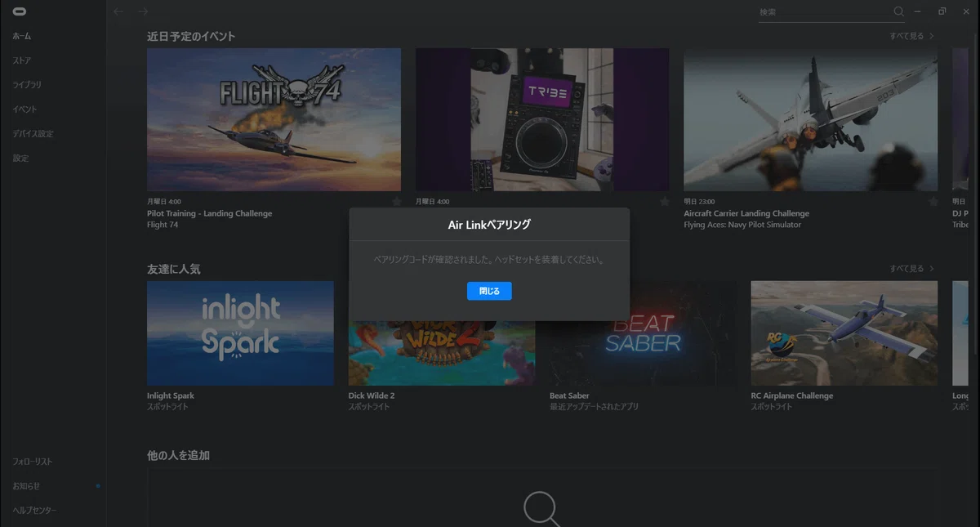The image size is (980, 527).
Task: Click the Aircraft Carrier Landing Challenge title
Action: 746,213
